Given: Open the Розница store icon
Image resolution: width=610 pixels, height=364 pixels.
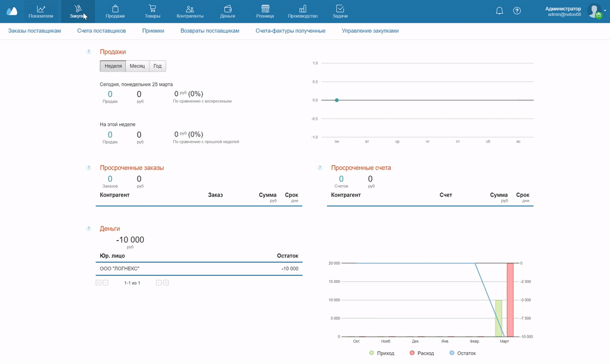Looking at the screenshot, I should [x=265, y=10].
